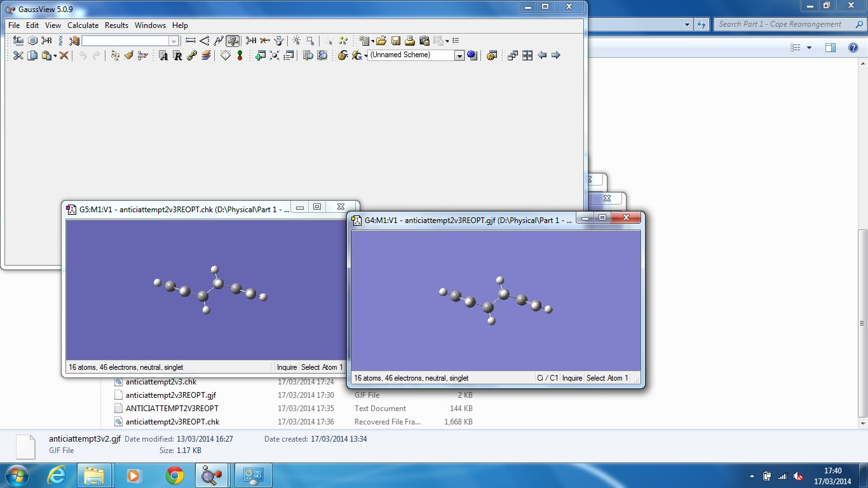Expand the Explorer view options arrow
The image size is (868, 488).
coord(809,48)
